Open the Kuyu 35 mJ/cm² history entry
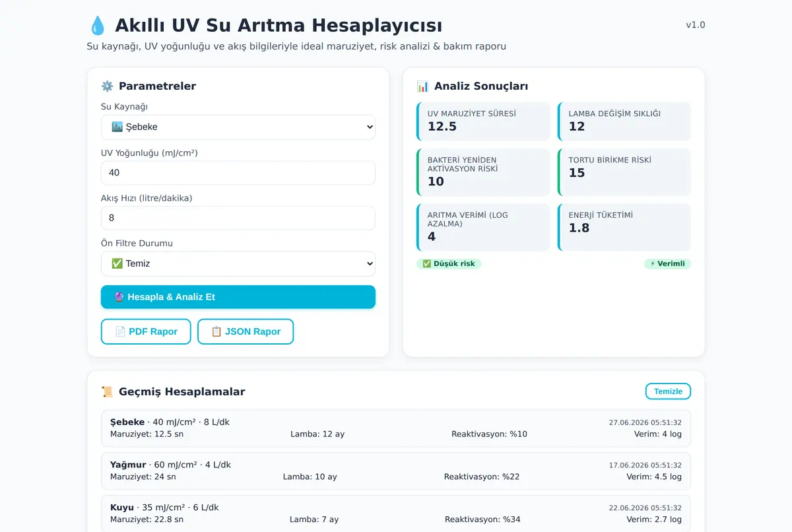This screenshot has height=532, width=792. (x=396, y=514)
